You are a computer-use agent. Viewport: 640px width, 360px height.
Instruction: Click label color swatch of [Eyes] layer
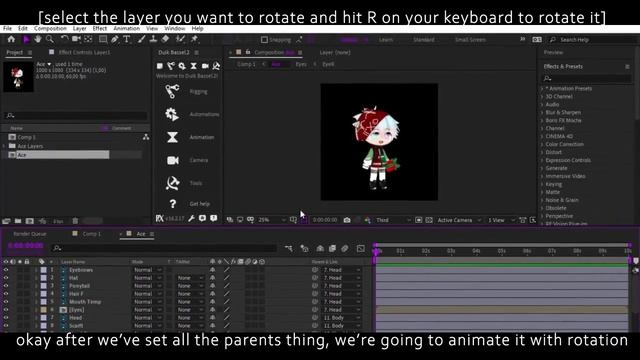coord(43,310)
